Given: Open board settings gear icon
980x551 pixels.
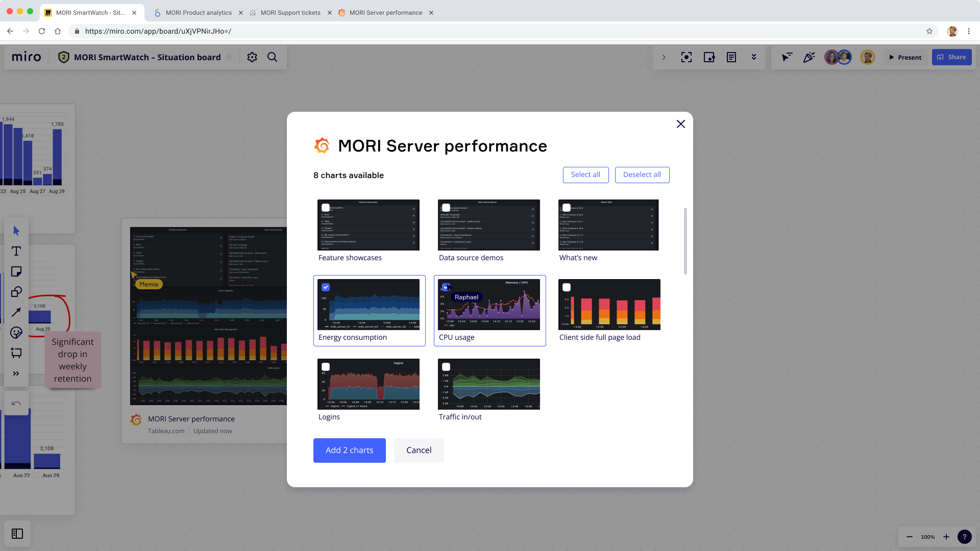Looking at the screenshot, I should coord(252,57).
